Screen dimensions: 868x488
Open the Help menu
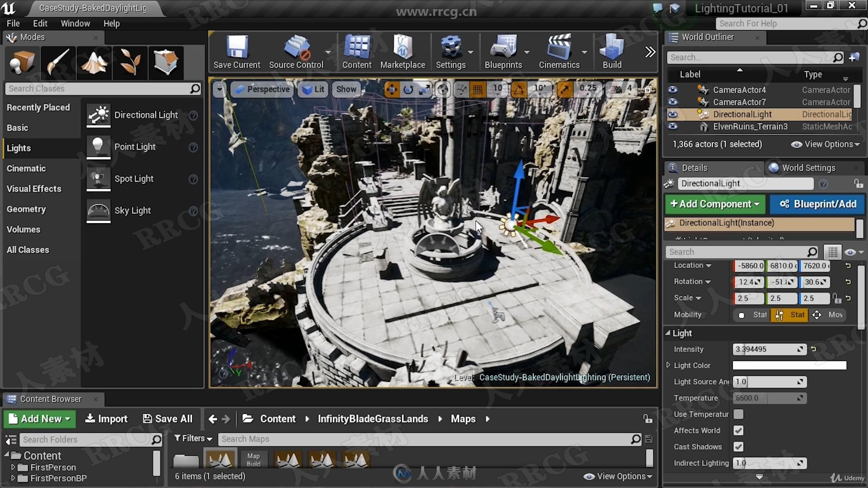(111, 23)
